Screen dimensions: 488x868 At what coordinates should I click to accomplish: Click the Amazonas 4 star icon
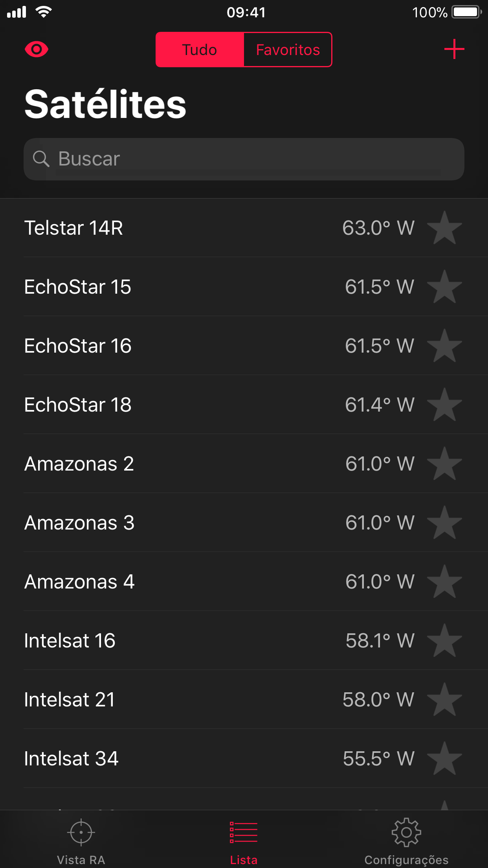[444, 582]
